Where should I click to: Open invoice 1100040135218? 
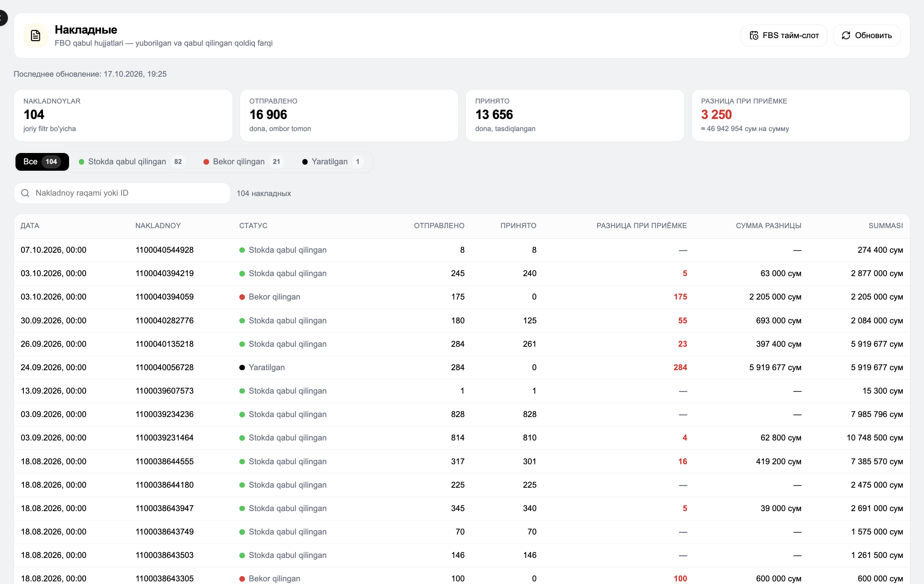pos(165,344)
